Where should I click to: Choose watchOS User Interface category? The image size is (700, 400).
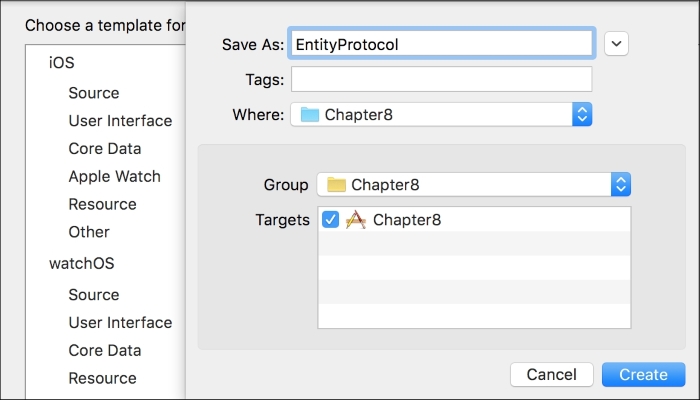[120, 322]
